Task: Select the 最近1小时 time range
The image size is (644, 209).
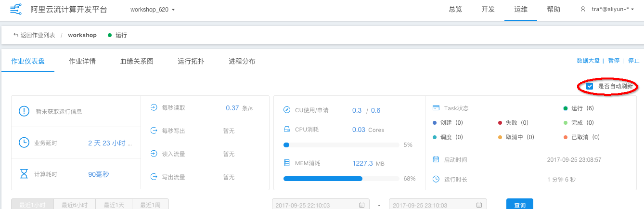Action: tap(32, 204)
